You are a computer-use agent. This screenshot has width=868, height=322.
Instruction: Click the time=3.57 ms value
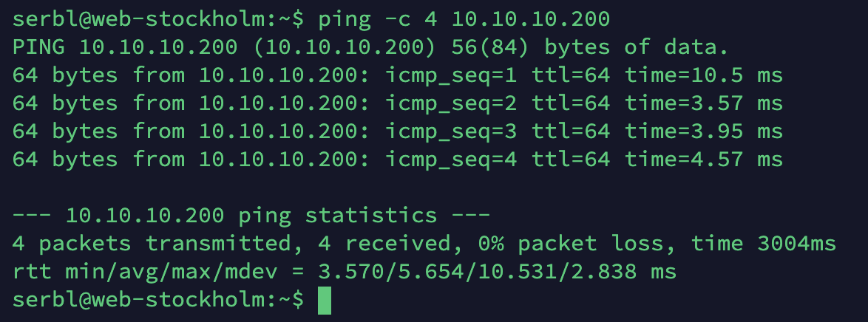pos(703,103)
